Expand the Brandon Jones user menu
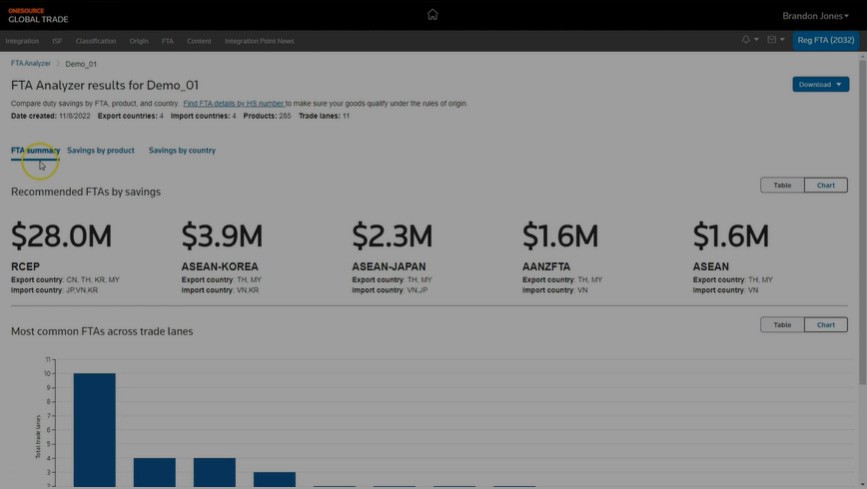 815,16
